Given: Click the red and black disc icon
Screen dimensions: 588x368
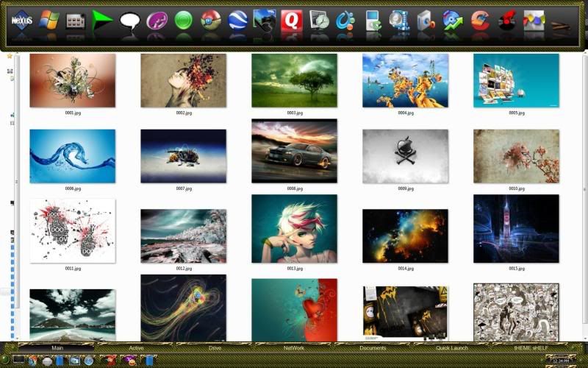Looking at the screenshot, I should [x=507, y=21].
